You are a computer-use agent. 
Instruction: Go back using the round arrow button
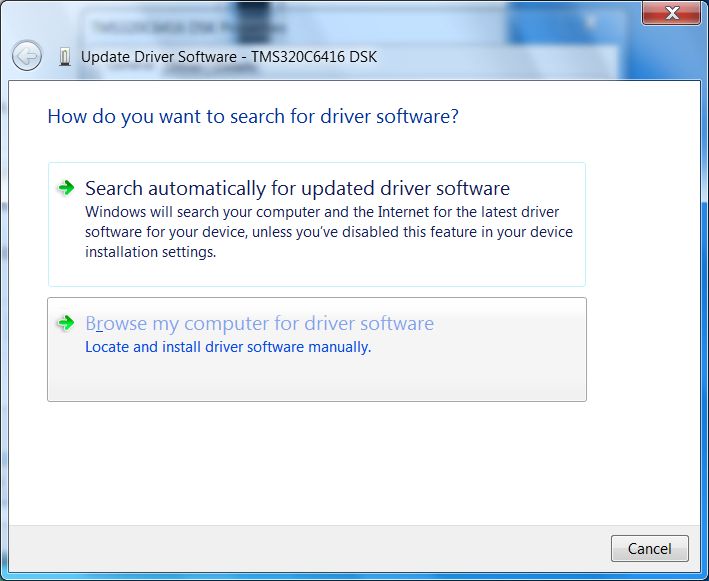point(27,56)
